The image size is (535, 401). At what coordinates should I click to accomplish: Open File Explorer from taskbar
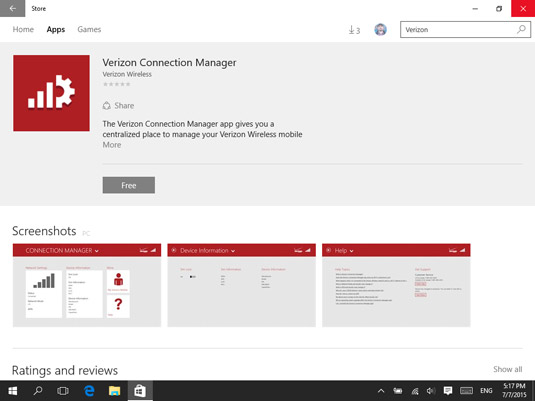114,391
